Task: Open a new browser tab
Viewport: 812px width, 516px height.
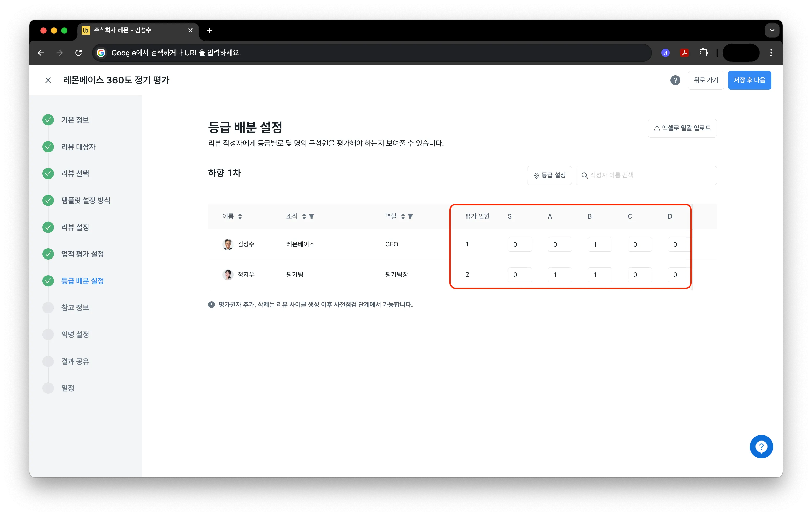Action: click(209, 30)
